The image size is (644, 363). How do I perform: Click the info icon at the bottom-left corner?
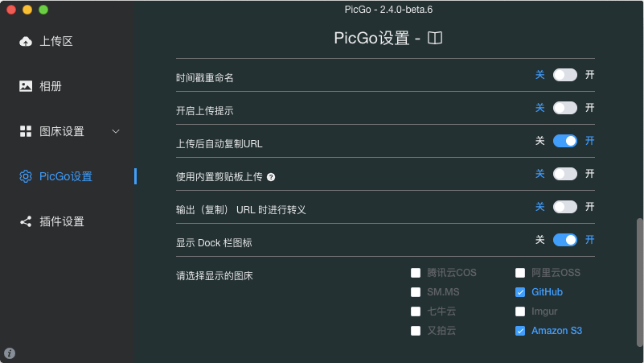point(10,353)
